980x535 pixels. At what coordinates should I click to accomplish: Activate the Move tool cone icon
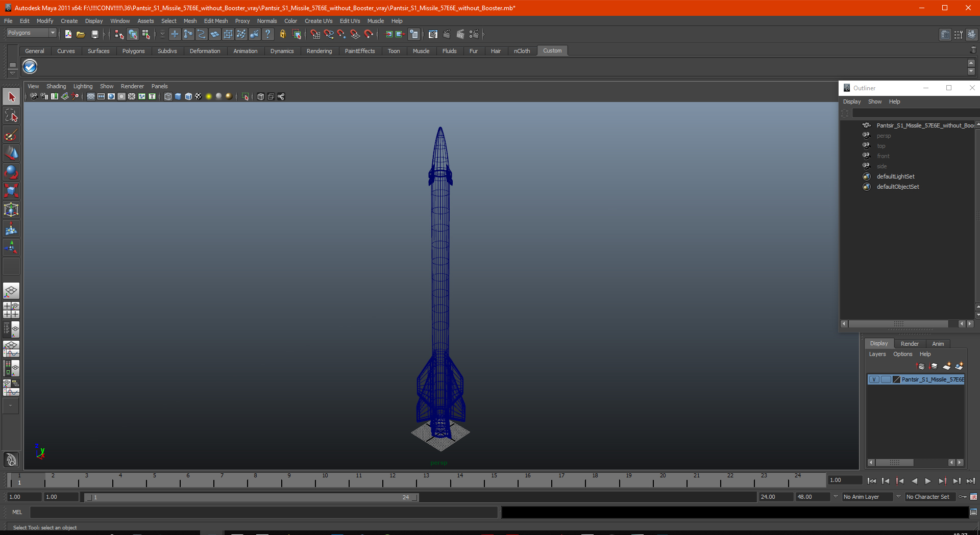tap(11, 154)
